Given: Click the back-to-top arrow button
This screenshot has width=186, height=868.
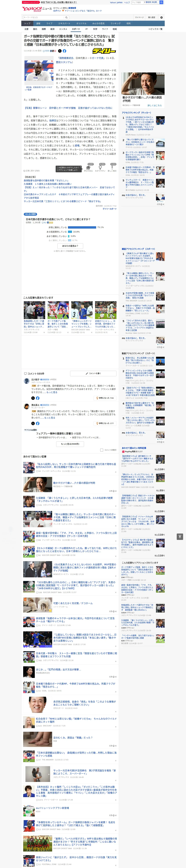Looking at the screenshot, I should 180,537.
